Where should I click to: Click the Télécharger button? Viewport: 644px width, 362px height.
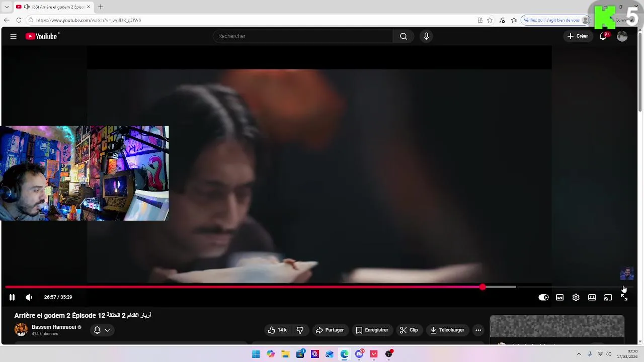pyautogui.click(x=447, y=330)
